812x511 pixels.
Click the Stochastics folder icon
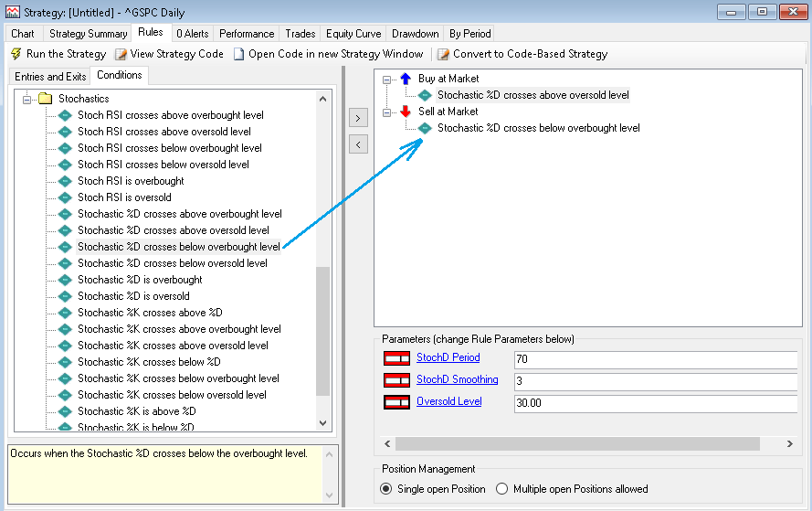45,99
